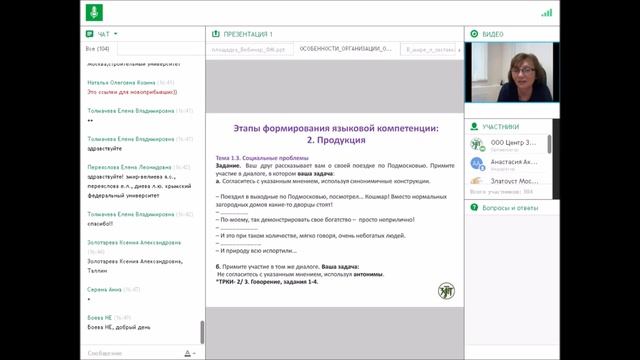Click the presentation share icon
The height and width of the screenshot is (360, 640).
(216, 34)
